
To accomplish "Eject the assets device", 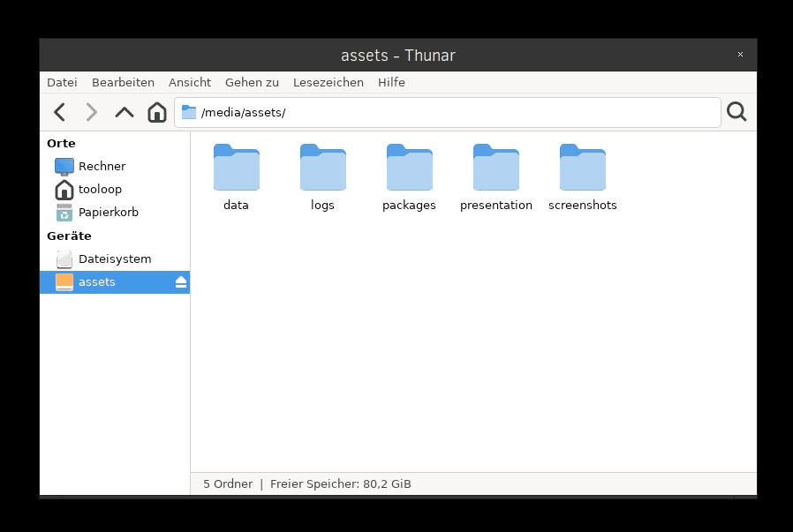I will point(180,281).
